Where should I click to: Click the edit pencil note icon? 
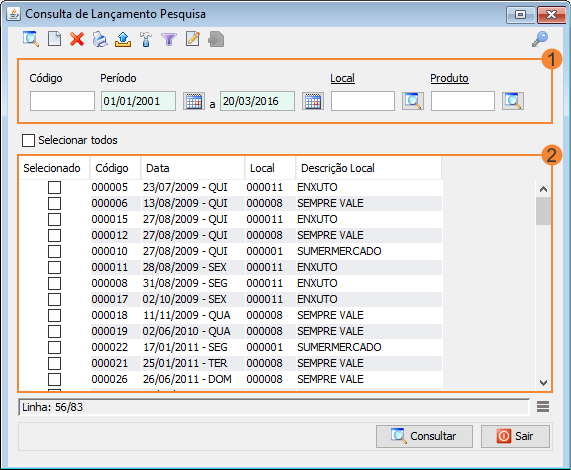click(193, 39)
